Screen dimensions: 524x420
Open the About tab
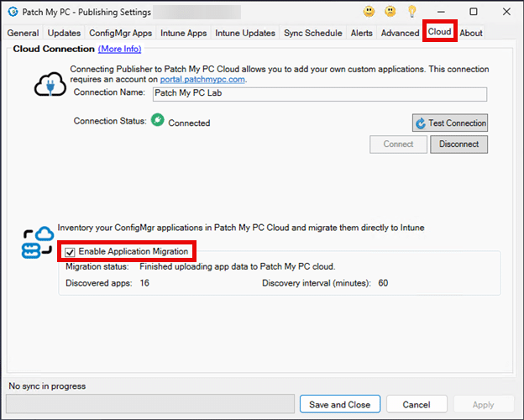coord(471,33)
